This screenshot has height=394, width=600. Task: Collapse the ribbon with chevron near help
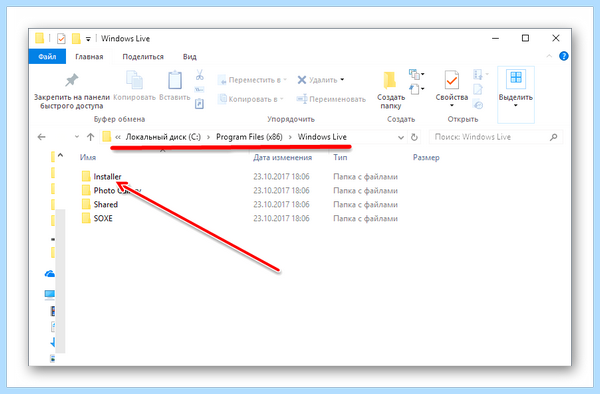(x=549, y=56)
